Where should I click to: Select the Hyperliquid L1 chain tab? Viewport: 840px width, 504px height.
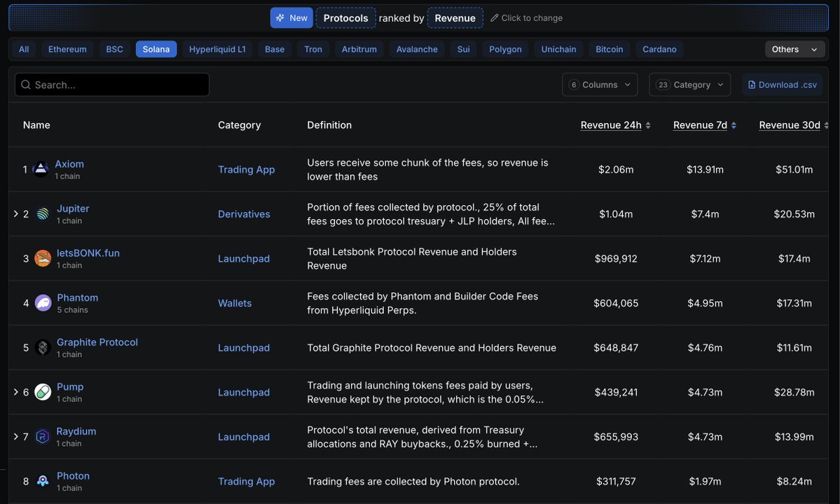click(x=217, y=49)
